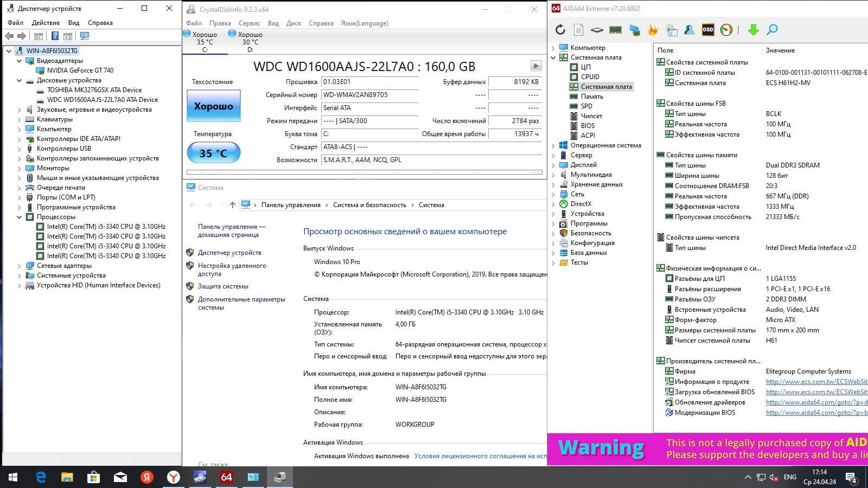Click Система и безопасность breadcrumb

(x=369, y=205)
